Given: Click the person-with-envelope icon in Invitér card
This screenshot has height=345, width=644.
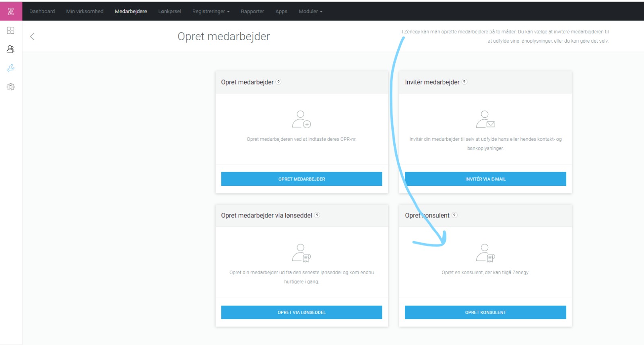Looking at the screenshot, I should pyautogui.click(x=485, y=119).
